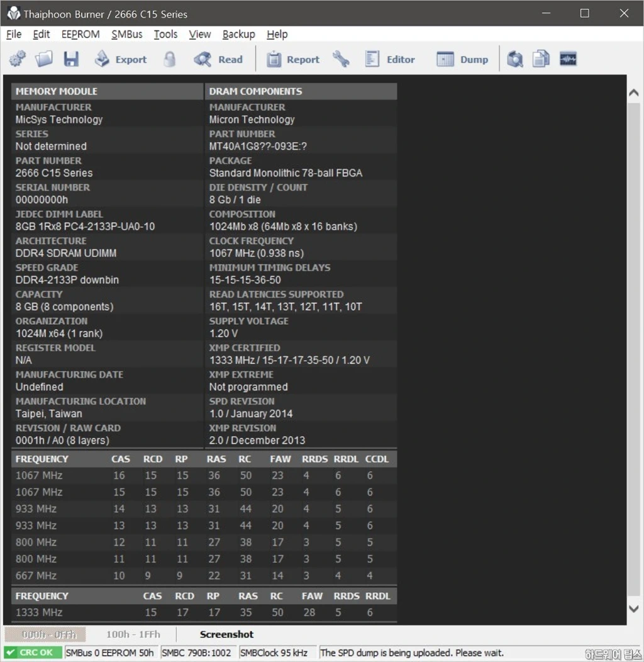The image size is (644, 662).
Task: Open the Tools menu
Action: (165, 34)
